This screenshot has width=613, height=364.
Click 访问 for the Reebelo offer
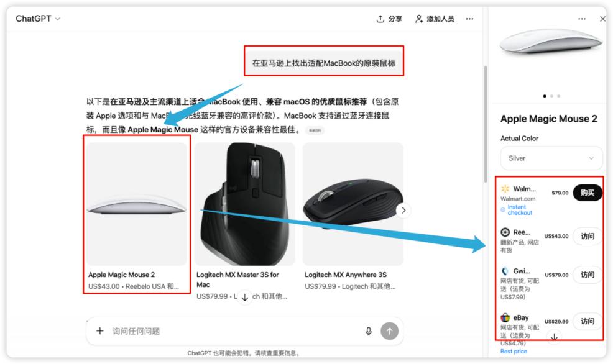(x=587, y=236)
